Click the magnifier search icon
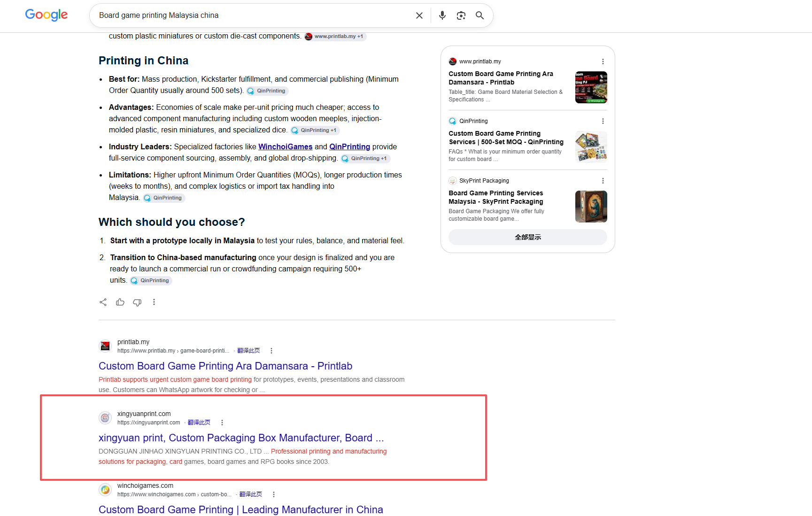Image resolution: width=812 pixels, height=516 pixels. tap(479, 15)
